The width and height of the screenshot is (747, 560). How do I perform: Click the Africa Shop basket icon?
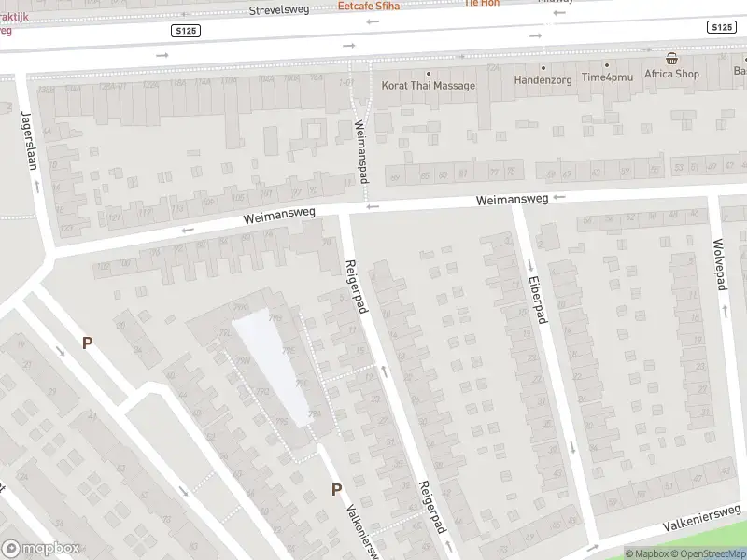coord(672,59)
